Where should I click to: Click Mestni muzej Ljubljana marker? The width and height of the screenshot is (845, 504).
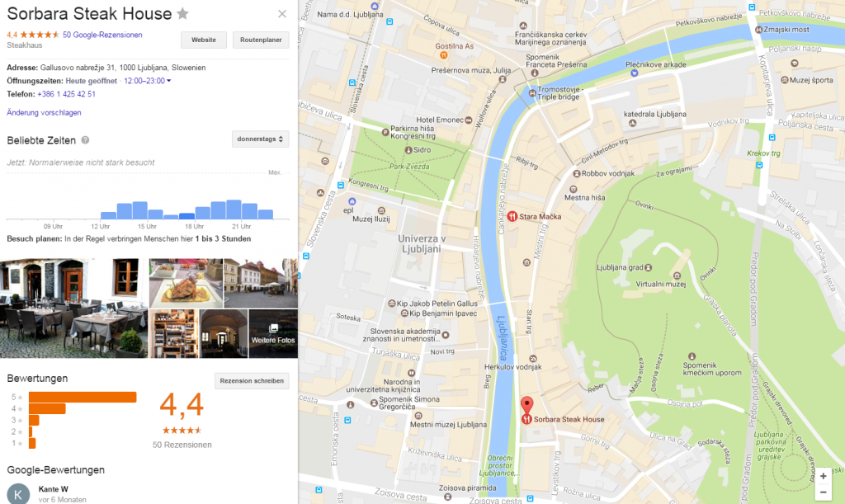click(418, 416)
